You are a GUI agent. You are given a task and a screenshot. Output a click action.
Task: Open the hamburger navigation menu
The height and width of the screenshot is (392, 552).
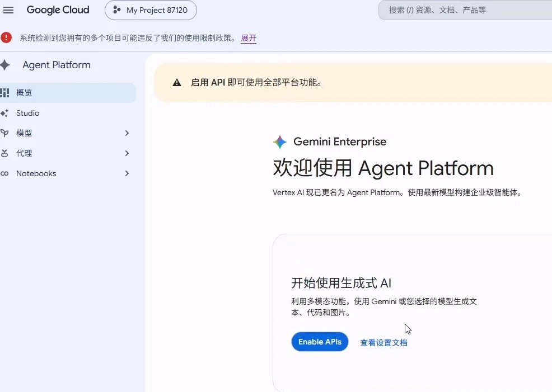click(8, 10)
